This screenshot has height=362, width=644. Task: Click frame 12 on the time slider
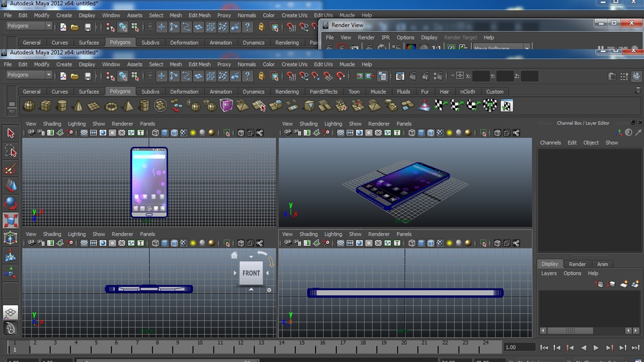pyautogui.click(x=241, y=347)
